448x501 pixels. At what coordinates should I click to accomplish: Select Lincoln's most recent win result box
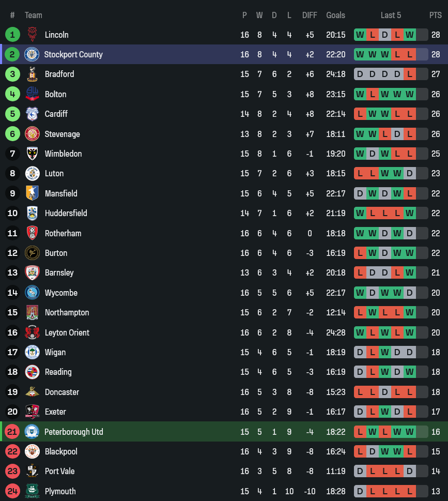[x=410, y=35]
